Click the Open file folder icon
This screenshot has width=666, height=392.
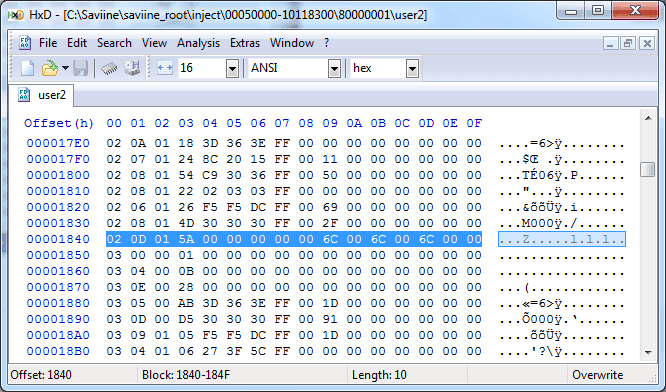tap(50, 68)
